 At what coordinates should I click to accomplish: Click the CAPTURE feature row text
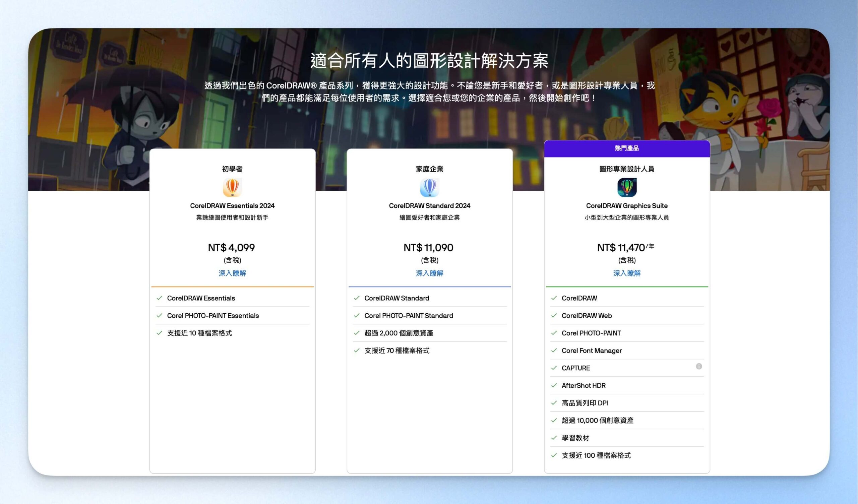[576, 368]
